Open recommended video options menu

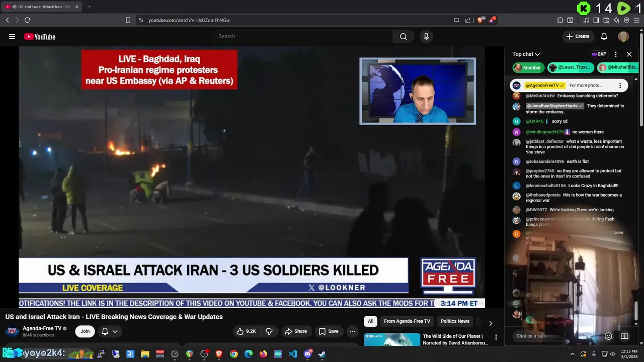coord(496,337)
